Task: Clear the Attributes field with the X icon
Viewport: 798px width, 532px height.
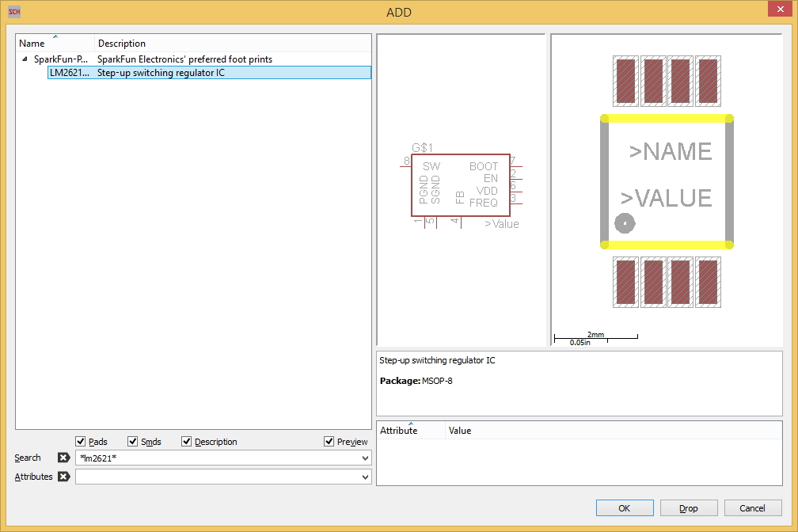Action: point(63,477)
